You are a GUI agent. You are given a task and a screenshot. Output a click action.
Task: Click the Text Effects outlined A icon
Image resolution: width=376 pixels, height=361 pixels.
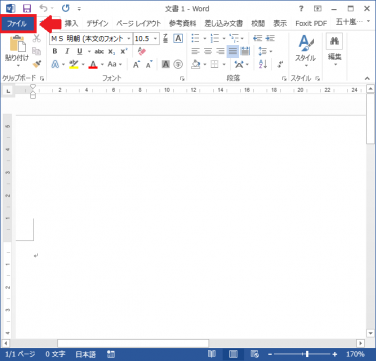55,64
